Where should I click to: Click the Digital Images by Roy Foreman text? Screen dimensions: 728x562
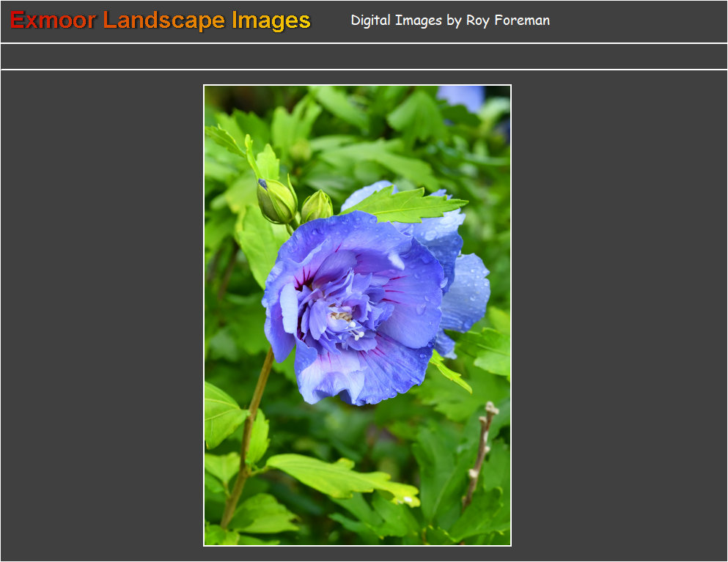click(x=449, y=21)
